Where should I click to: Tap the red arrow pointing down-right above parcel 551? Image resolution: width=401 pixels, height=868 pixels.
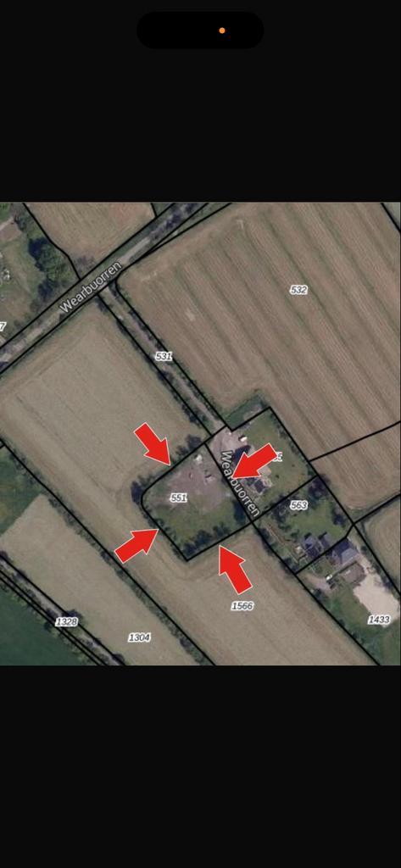153,442
